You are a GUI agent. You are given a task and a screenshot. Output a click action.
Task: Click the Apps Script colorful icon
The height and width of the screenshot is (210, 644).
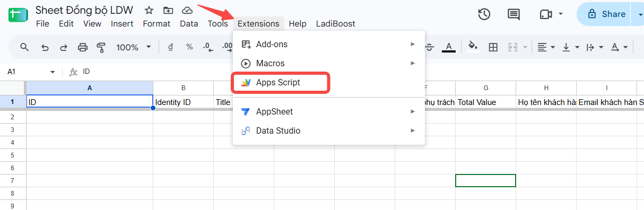coord(246,83)
